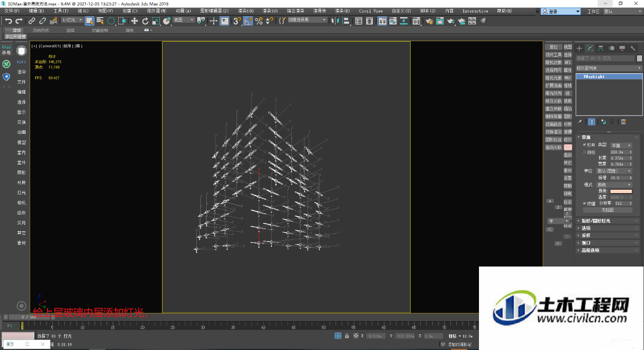Select the Link objects tool
644x350 pixels.
point(32,21)
